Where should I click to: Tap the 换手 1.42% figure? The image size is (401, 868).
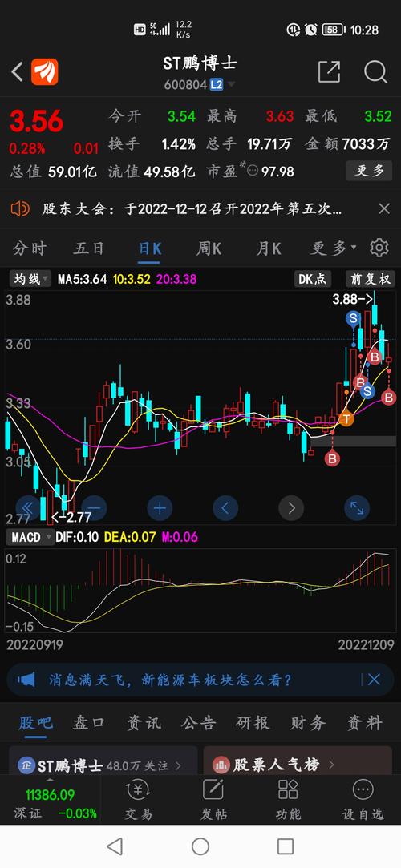tap(152, 144)
